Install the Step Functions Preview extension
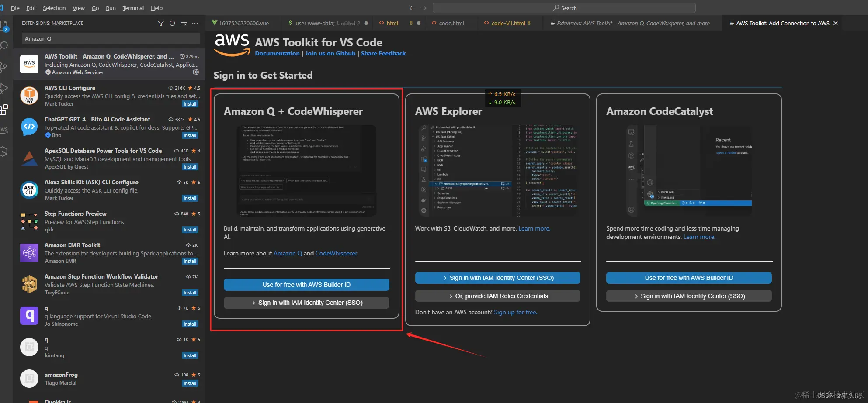 coord(190,230)
